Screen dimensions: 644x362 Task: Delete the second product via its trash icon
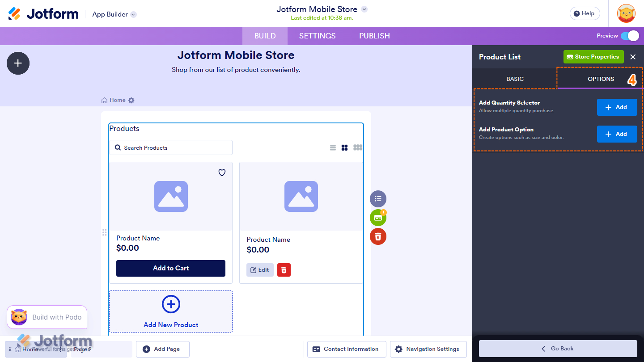284,269
